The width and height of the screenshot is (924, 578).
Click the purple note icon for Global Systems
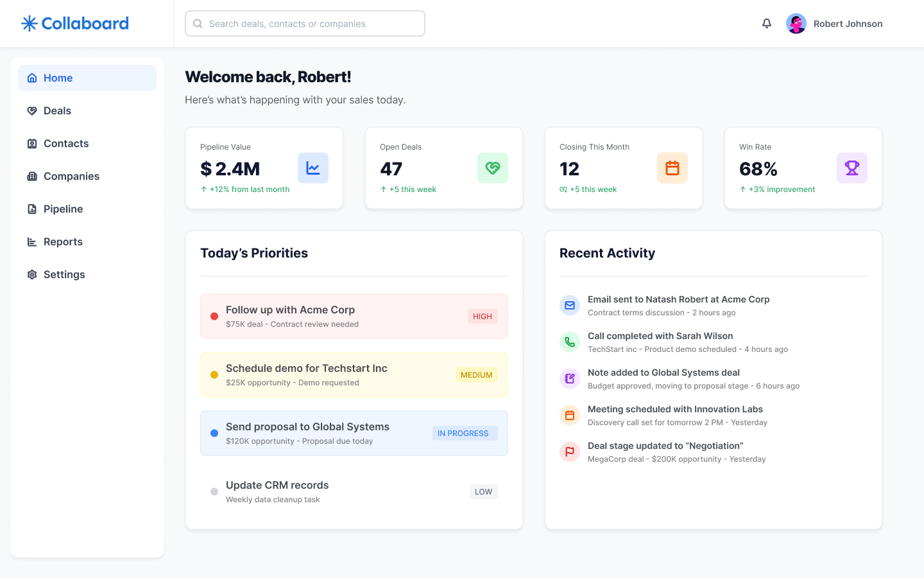tap(570, 379)
